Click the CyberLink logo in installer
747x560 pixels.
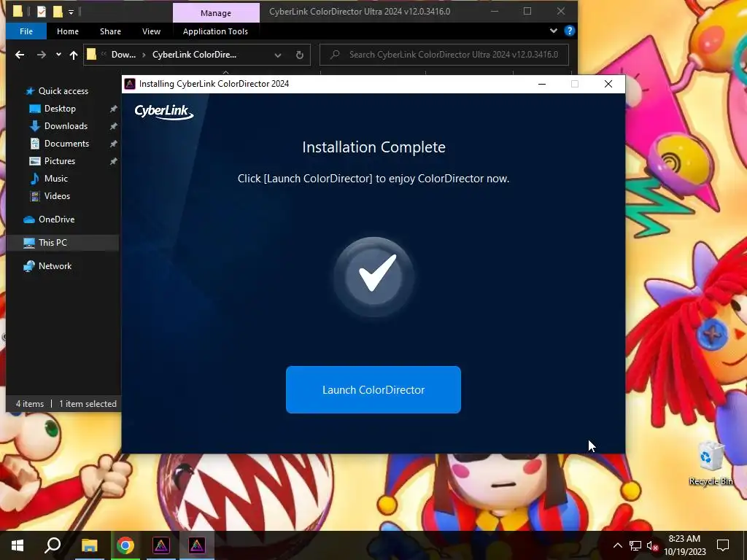164,112
